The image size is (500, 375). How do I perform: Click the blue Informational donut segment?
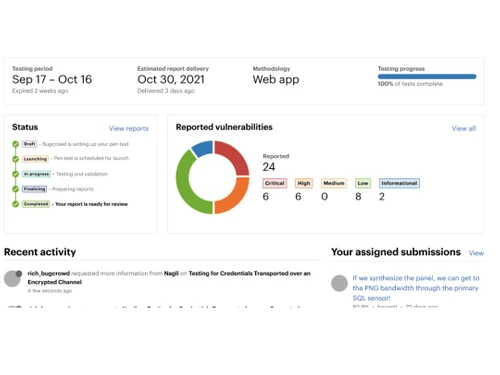coord(204,148)
